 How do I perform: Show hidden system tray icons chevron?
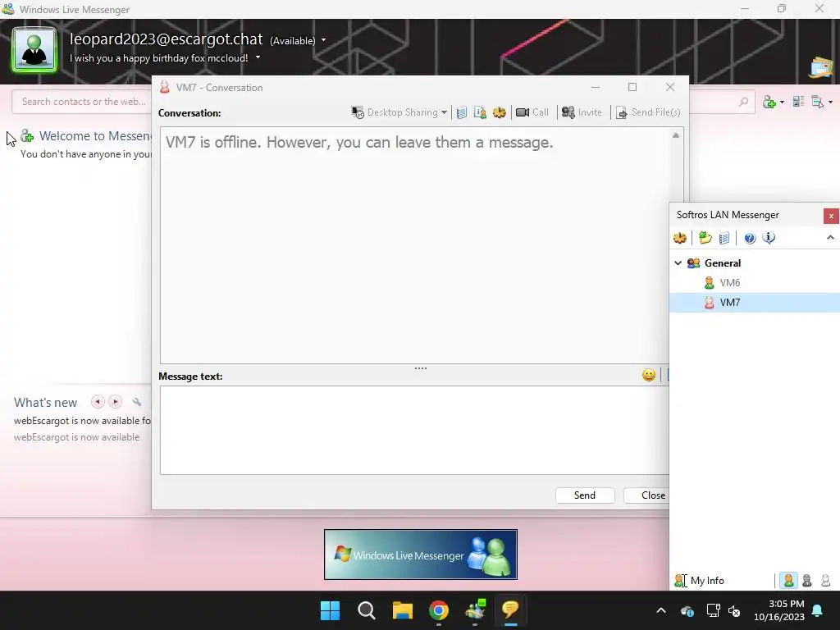(x=661, y=610)
